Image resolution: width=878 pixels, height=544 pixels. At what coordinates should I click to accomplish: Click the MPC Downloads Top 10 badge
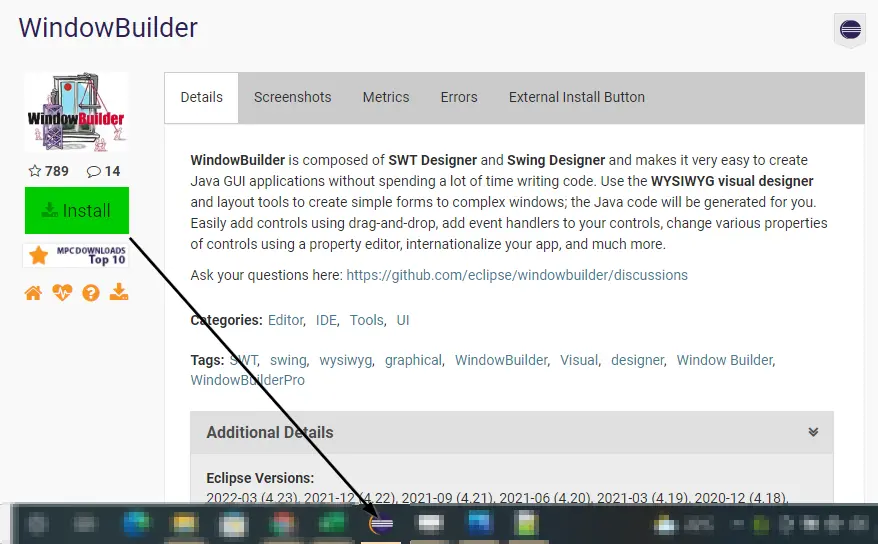coord(76,256)
